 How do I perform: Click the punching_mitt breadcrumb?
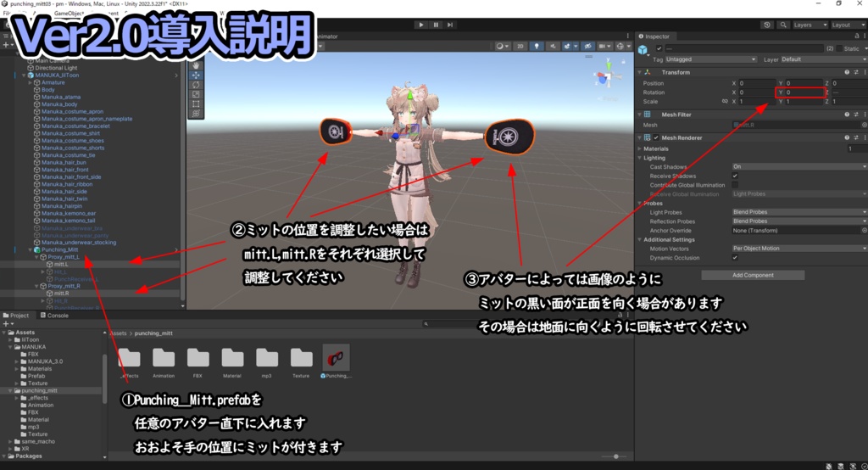[x=153, y=333]
